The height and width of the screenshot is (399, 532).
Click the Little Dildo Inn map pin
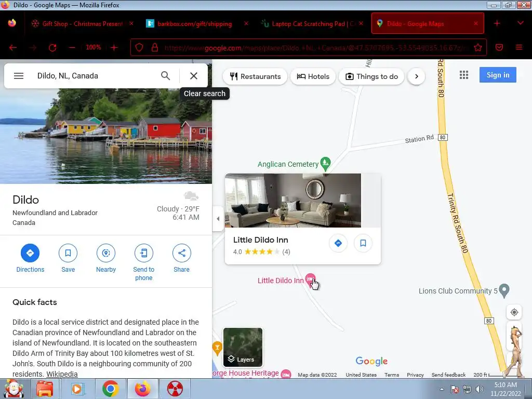tap(310, 279)
